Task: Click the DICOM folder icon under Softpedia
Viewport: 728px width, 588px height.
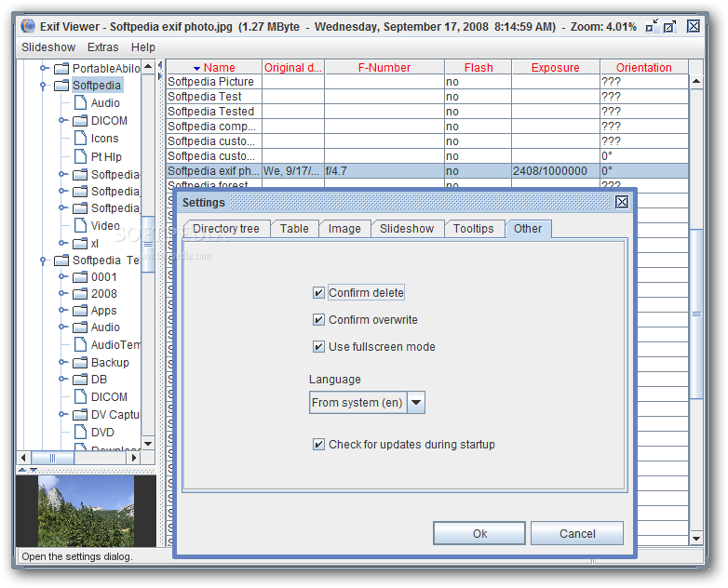Action: click(80, 121)
